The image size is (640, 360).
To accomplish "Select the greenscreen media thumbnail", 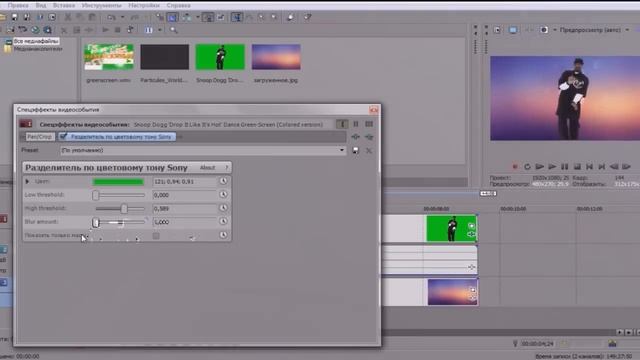I will click(109, 57).
